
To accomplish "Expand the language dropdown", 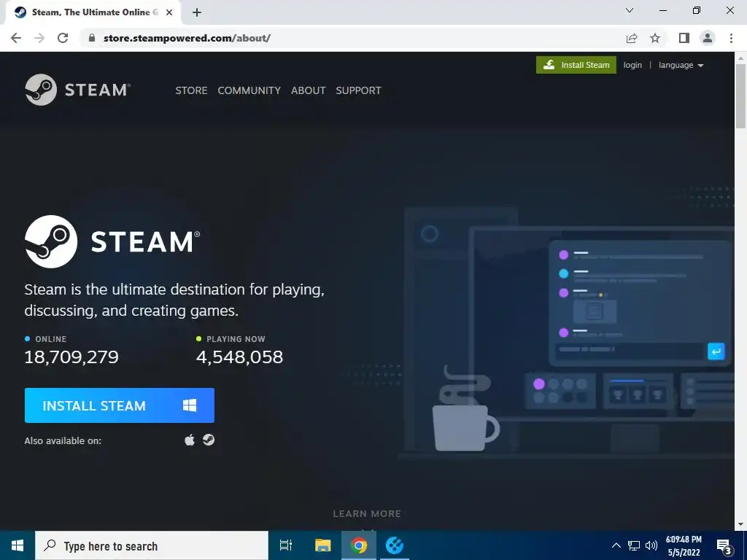I will pyautogui.click(x=681, y=65).
